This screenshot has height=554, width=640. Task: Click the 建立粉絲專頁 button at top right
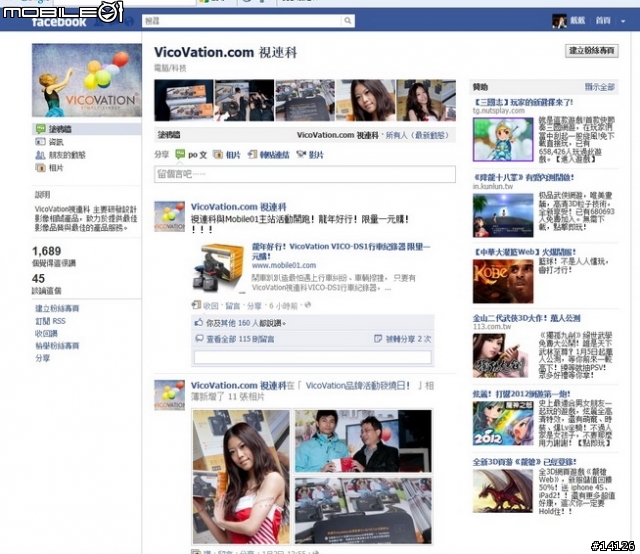pos(591,51)
